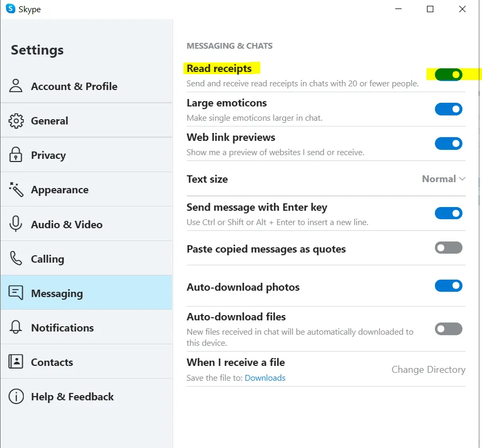Open Contacts settings label

(52, 362)
